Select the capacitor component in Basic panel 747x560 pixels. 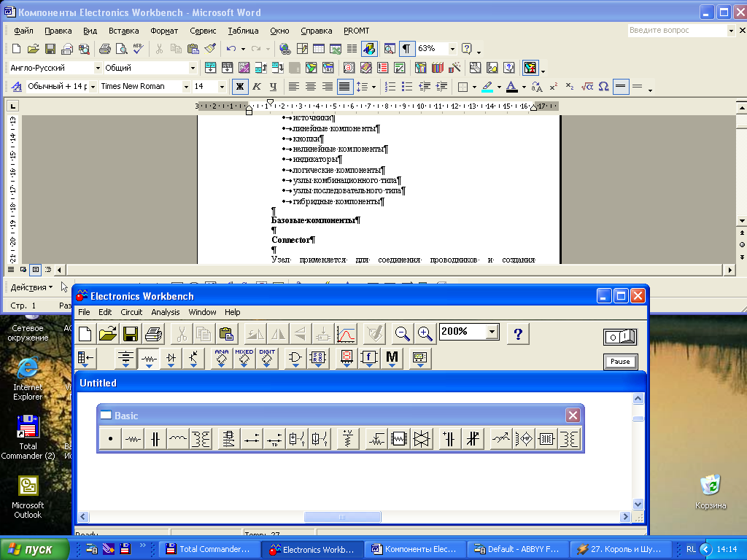click(155, 439)
